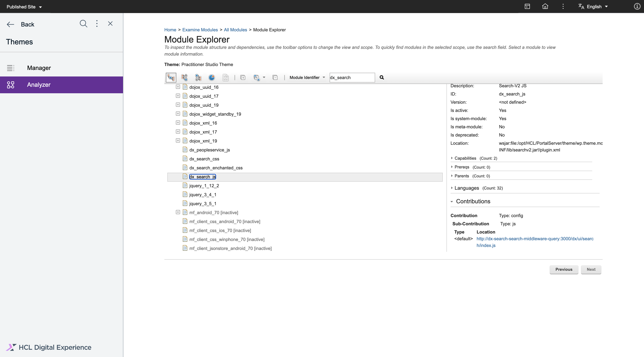The image size is (644, 357).
Task: Collapse the Contributions section
Action: (x=452, y=201)
